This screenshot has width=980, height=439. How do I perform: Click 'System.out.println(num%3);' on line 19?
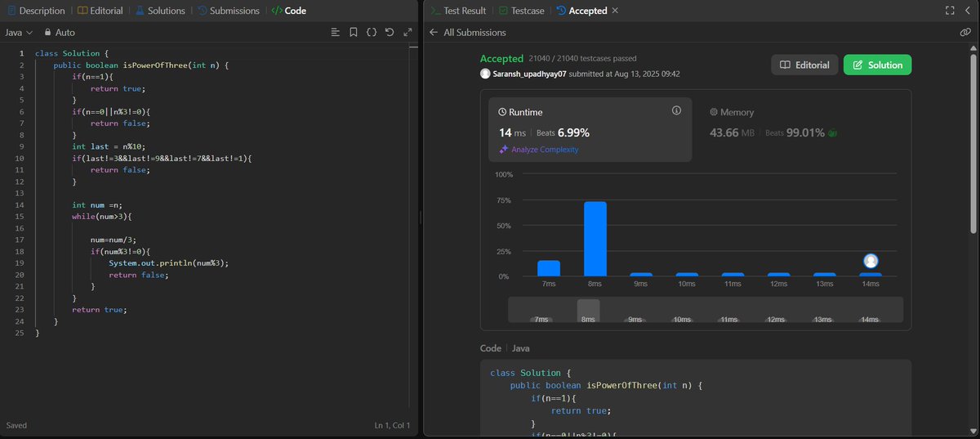(x=168, y=263)
